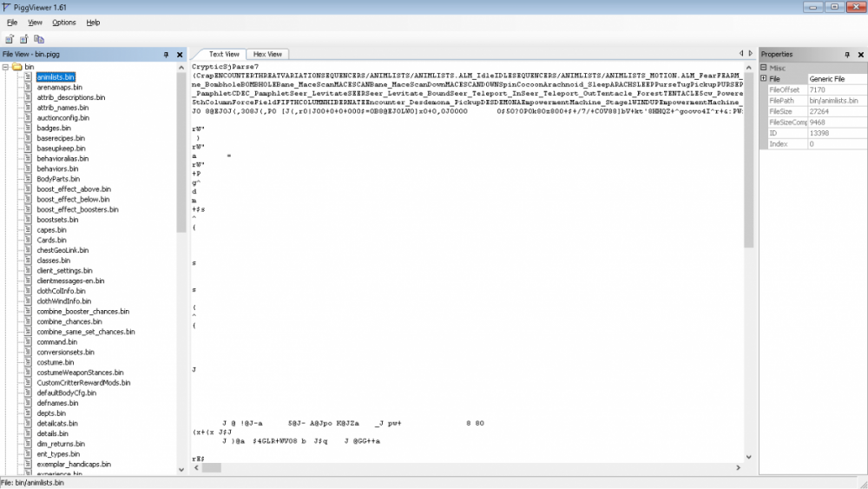The height and width of the screenshot is (489, 868).
Task: Switch to the Hex View tab
Action: [267, 54]
